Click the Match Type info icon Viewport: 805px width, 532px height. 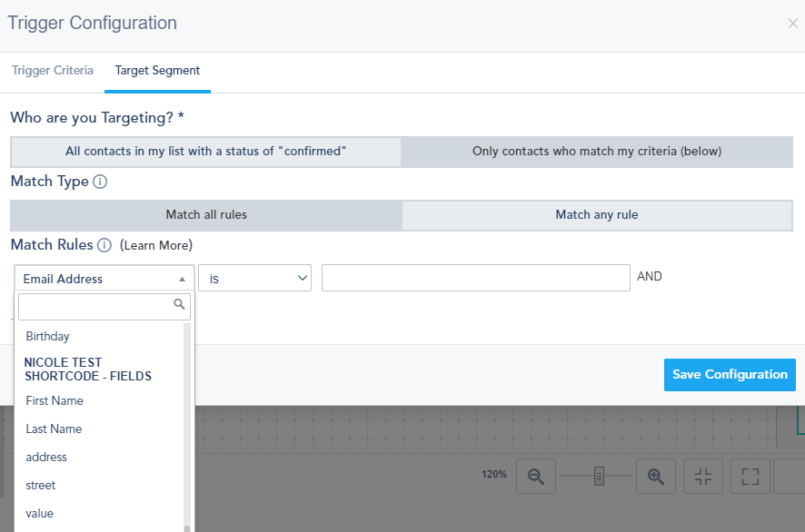[100, 182]
